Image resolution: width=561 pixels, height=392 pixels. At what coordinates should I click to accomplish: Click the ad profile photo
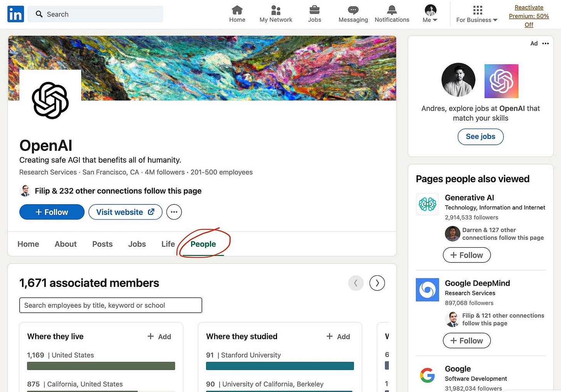[x=458, y=80]
